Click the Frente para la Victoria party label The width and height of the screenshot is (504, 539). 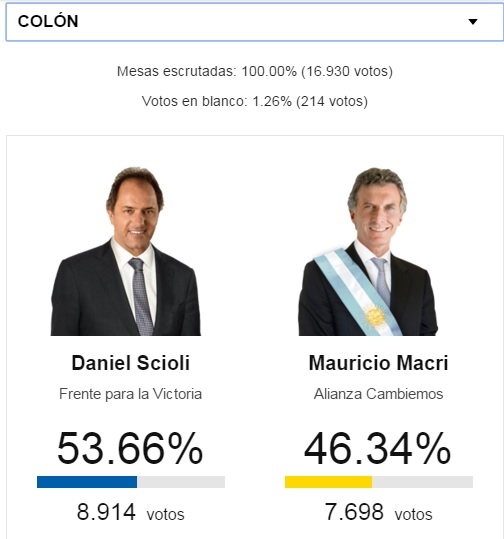pyautogui.click(x=131, y=394)
